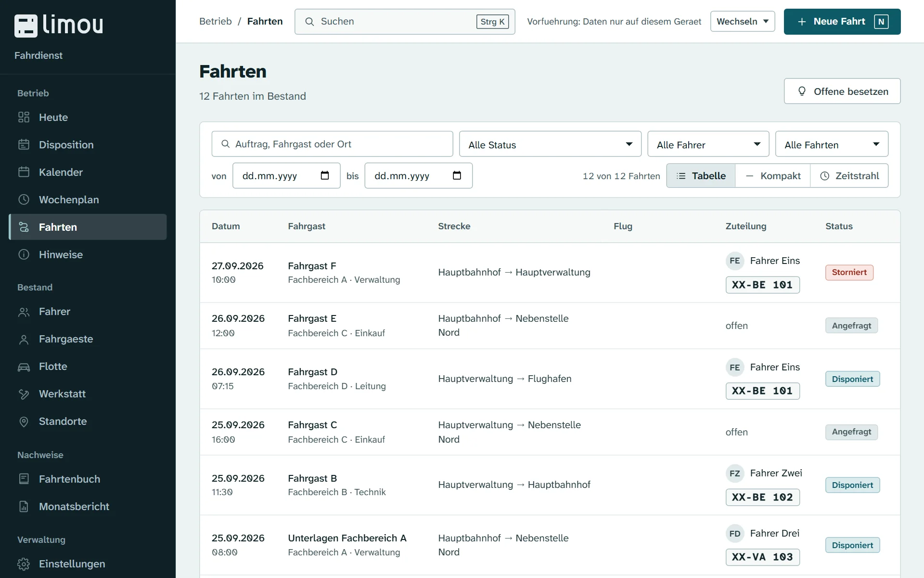Click the Einstellungen gear icon
Viewport: 924px width, 578px height.
[24, 564]
